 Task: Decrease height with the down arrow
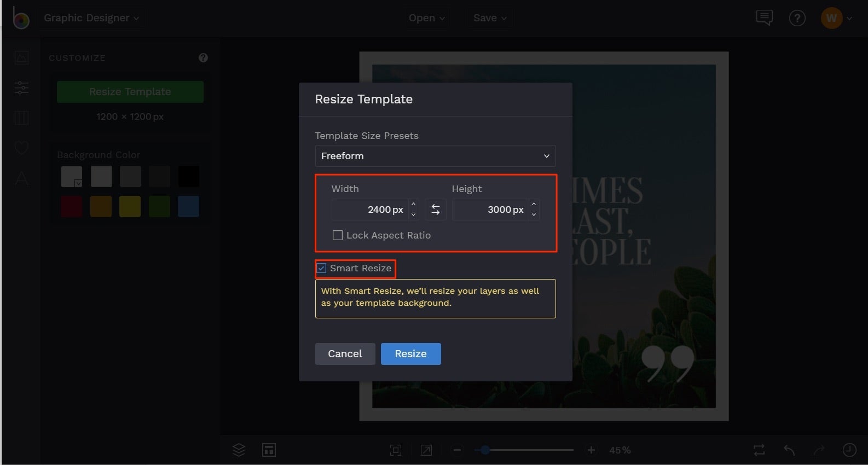pyautogui.click(x=534, y=215)
